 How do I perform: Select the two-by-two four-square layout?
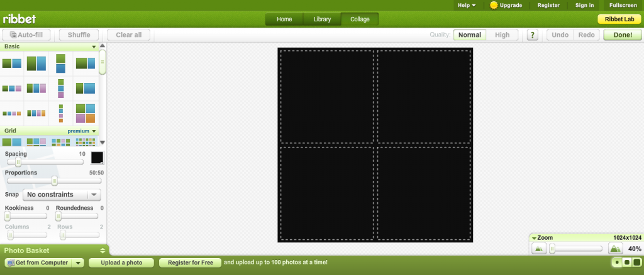coord(86,113)
